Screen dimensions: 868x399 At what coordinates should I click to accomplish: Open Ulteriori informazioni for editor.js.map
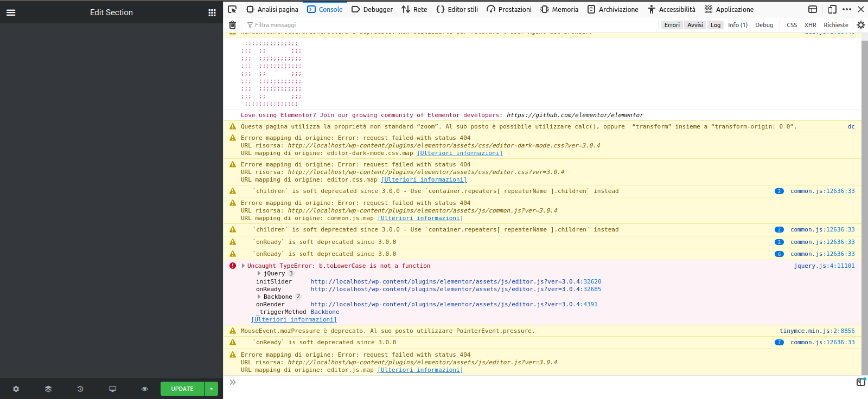pyautogui.click(x=420, y=370)
